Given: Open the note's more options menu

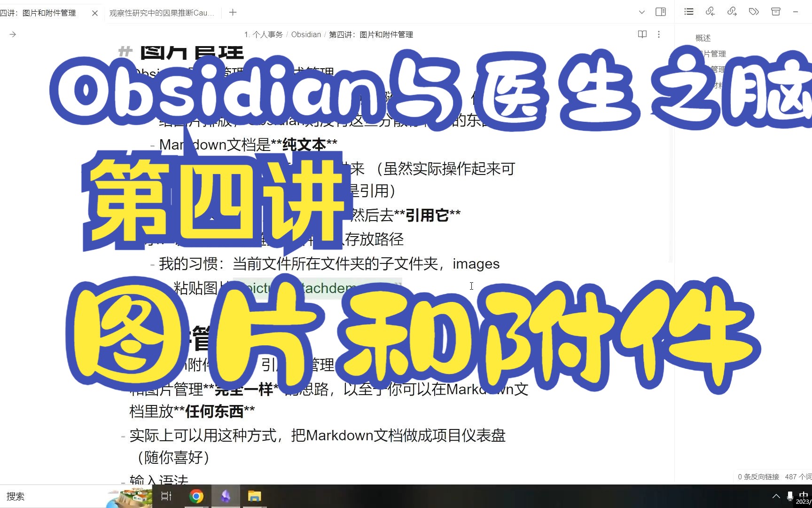Looking at the screenshot, I should tap(659, 34).
